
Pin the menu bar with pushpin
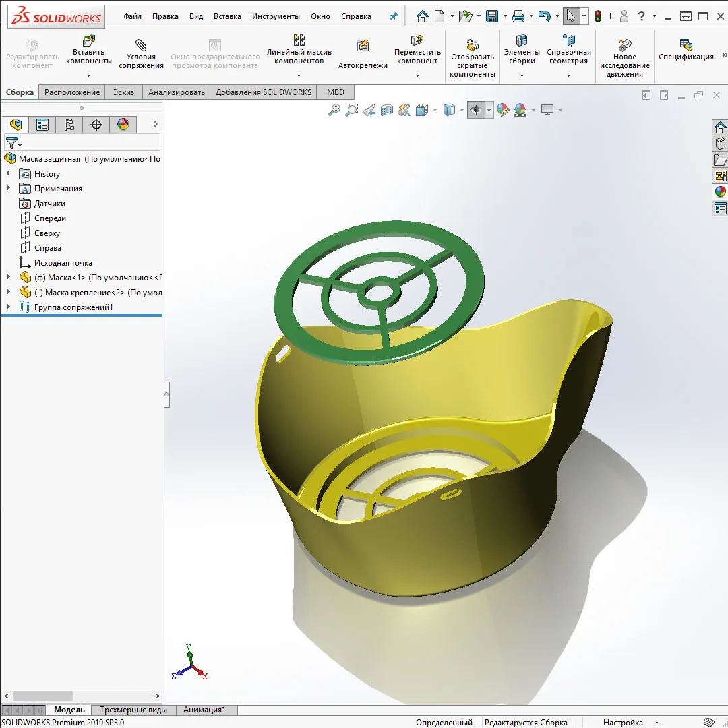coord(394,16)
